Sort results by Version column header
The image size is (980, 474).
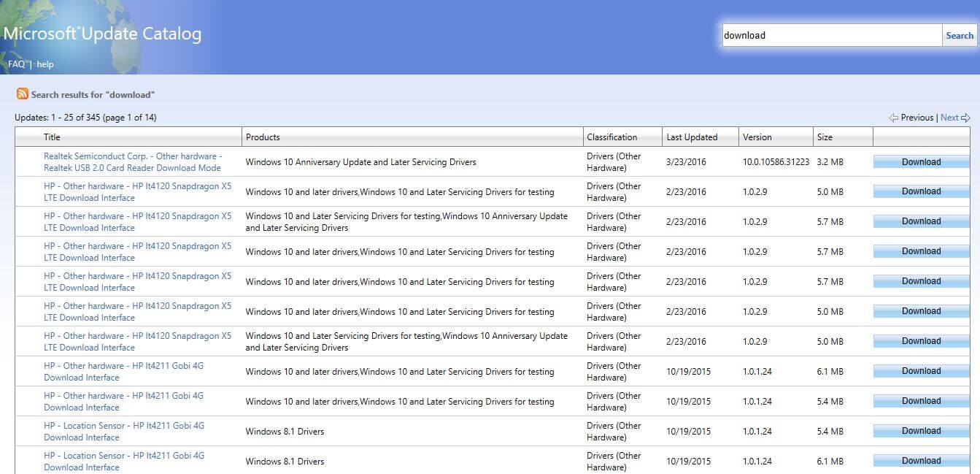[757, 137]
